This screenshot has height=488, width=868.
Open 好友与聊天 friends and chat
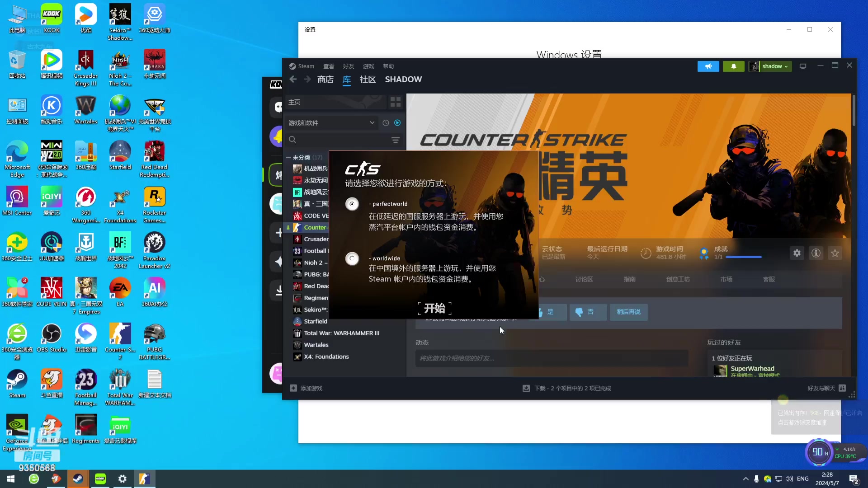826,389
